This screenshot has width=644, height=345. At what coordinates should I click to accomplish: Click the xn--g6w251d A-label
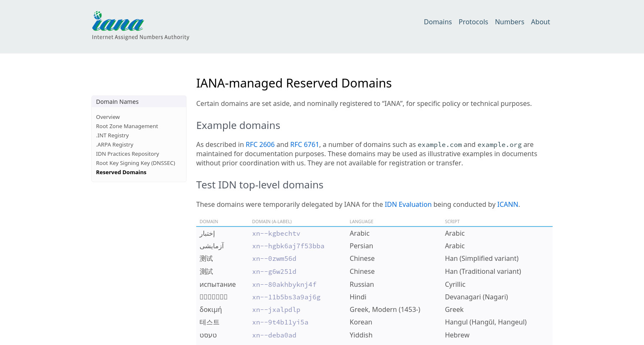[x=274, y=271]
